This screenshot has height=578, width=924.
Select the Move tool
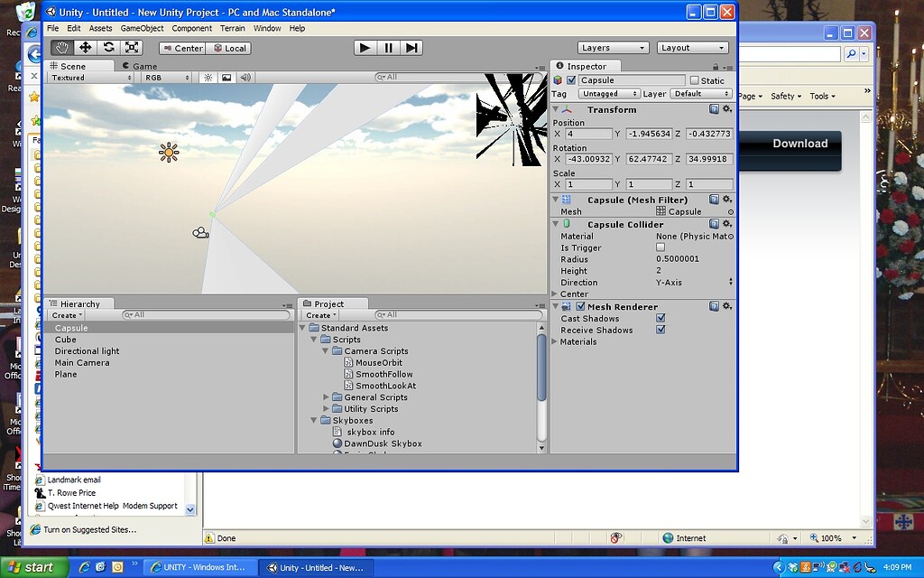85,47
